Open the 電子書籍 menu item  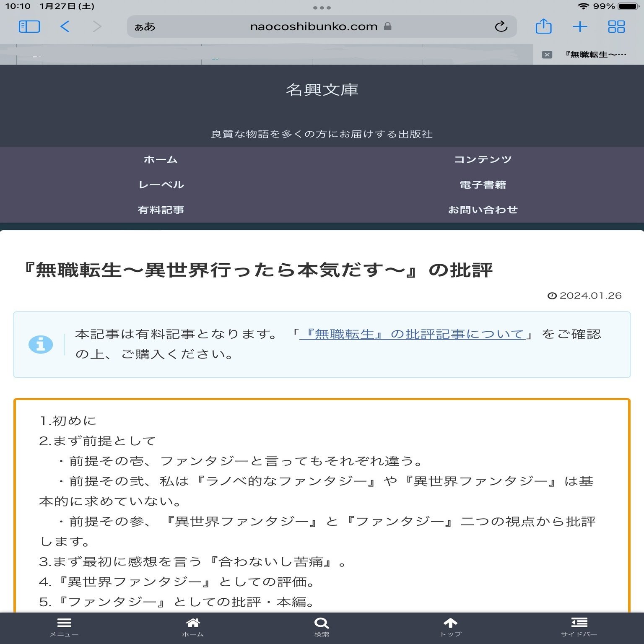[483, 184]
